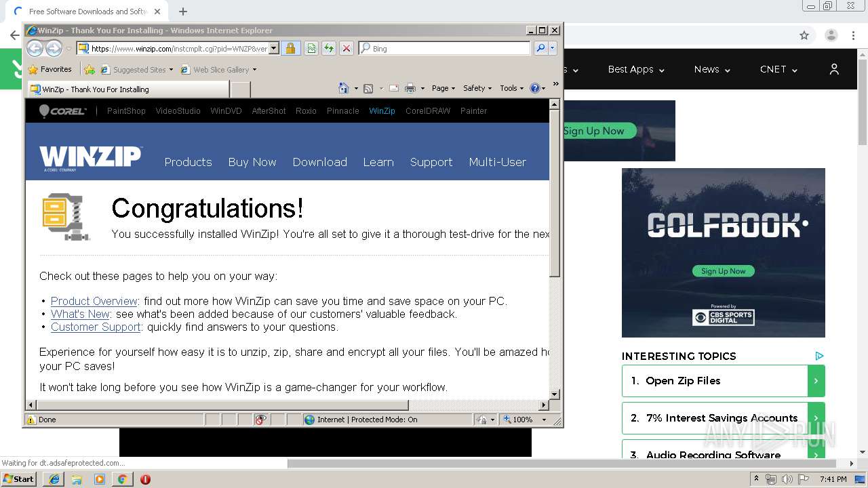868x488 pixels.
Task: Click in the Bing search field
Action: 444,48
